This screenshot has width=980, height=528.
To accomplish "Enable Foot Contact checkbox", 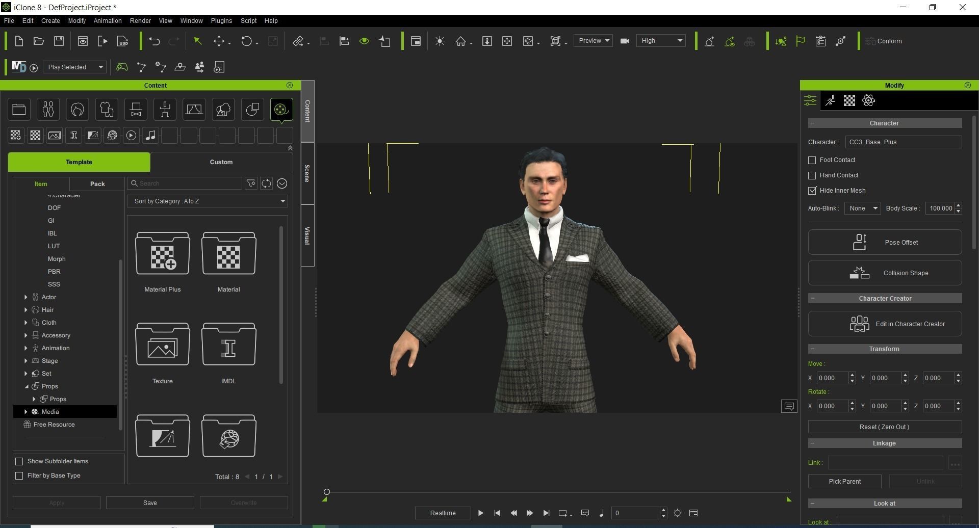I will coord(812,160).
